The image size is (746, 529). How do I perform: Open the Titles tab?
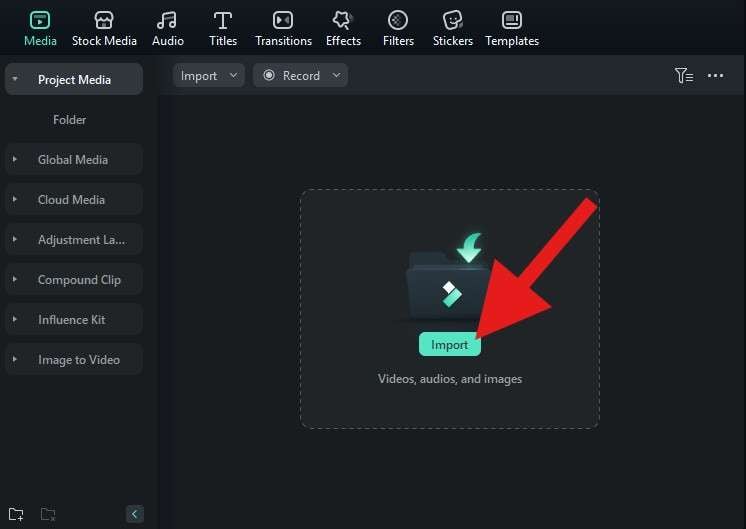(x=223, y=29)
